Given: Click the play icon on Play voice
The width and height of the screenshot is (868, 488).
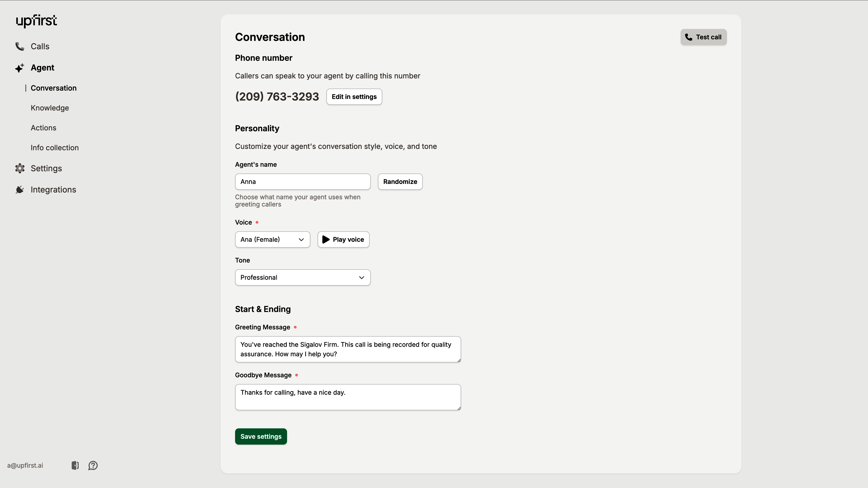Looking at the screenshot, I should click(325, 239).
